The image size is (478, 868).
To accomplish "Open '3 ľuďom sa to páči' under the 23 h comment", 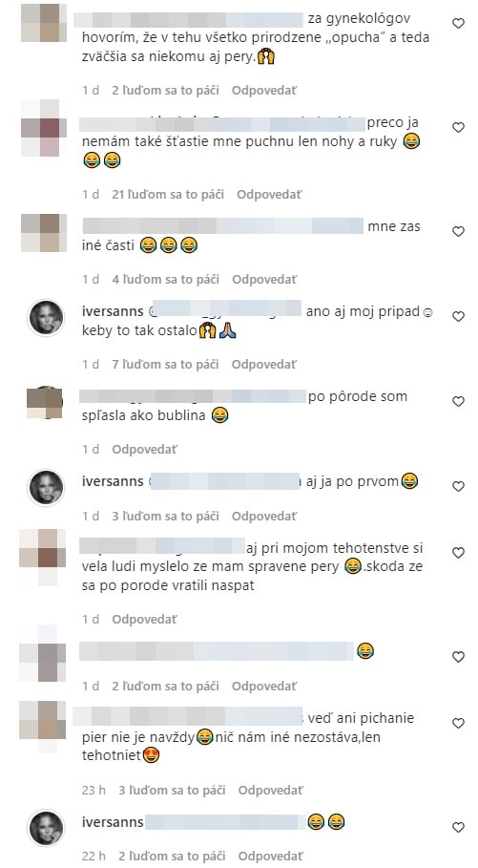I will coord(172,790).
